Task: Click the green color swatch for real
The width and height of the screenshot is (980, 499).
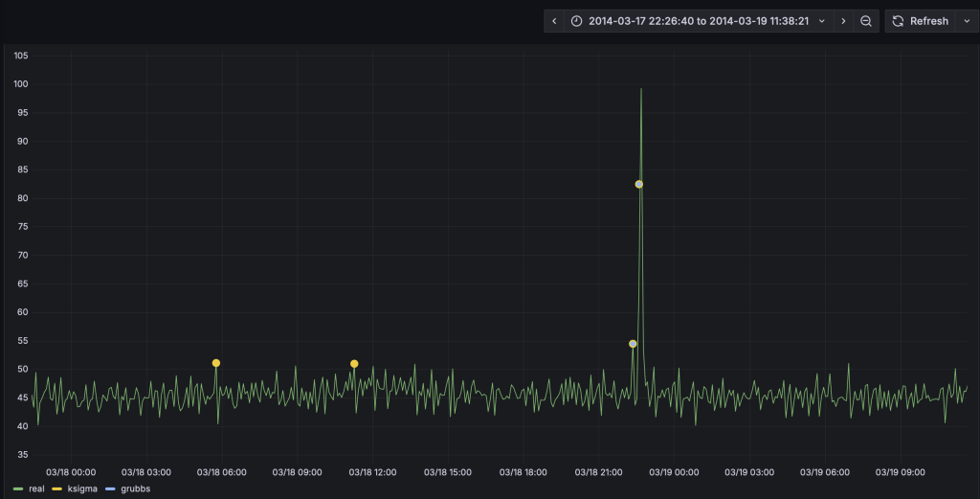Action: (18, 488)
